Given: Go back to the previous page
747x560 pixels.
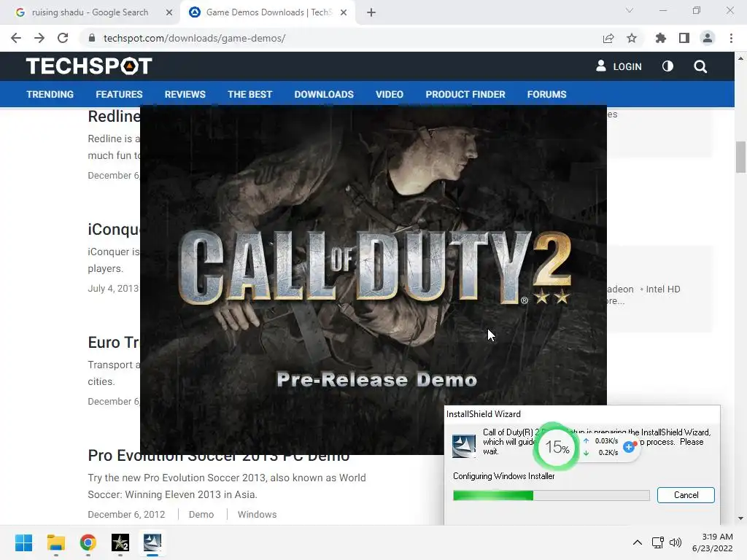Looking at the screenshot, I should (16, 38).
